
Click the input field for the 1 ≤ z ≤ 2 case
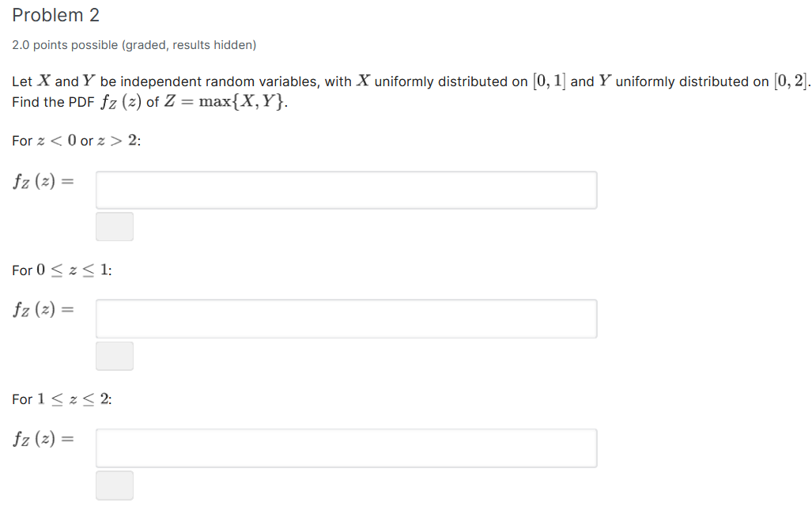(x=346, y=448)
